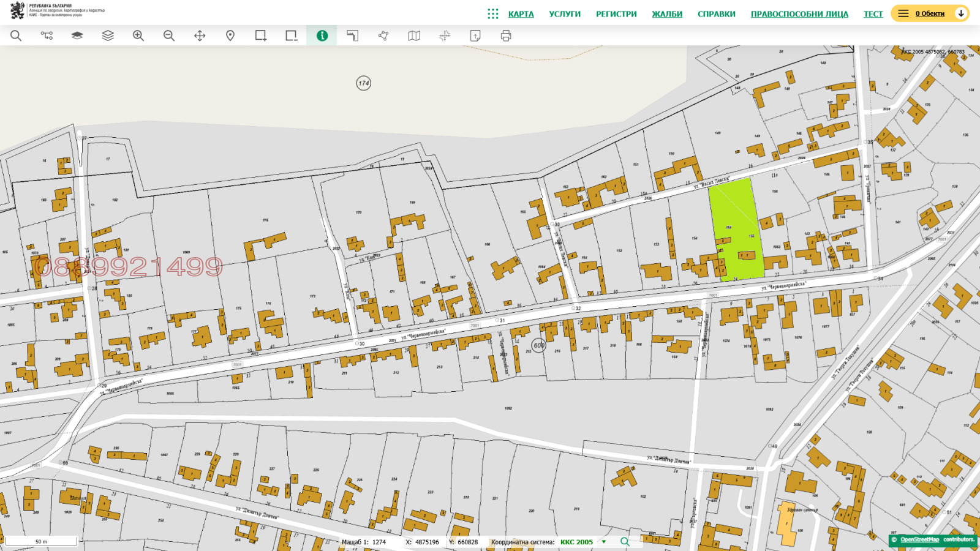Open the print map icon

coord(506,36)
